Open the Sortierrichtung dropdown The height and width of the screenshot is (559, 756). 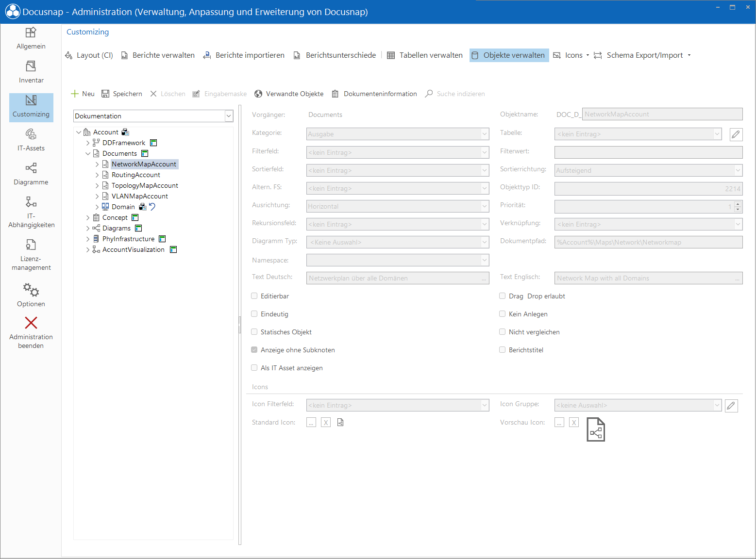649,170
